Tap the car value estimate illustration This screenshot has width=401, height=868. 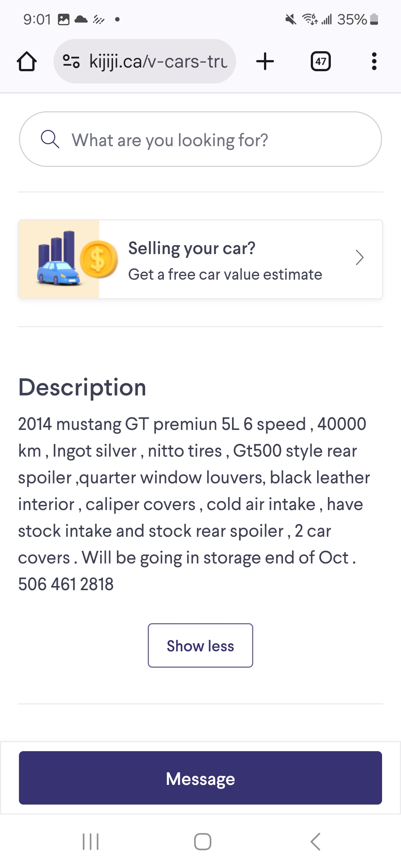pos(59,259)
